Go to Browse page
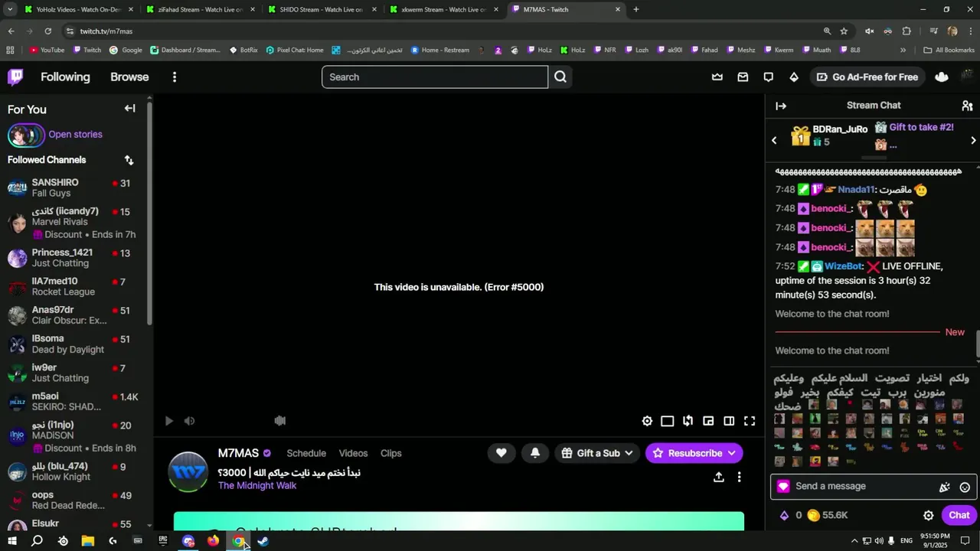Viewport: 980px width, 551px height. [129, 77]
